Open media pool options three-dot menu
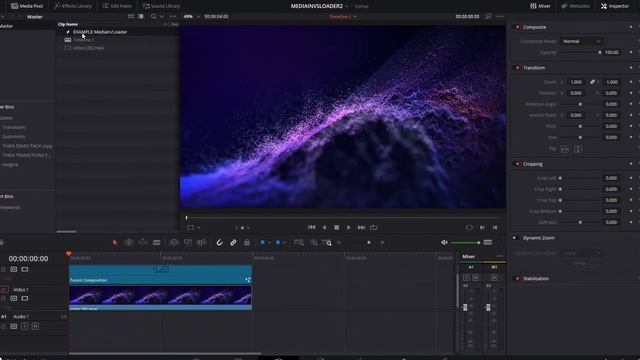640x360 pixels. click(173, 17)
